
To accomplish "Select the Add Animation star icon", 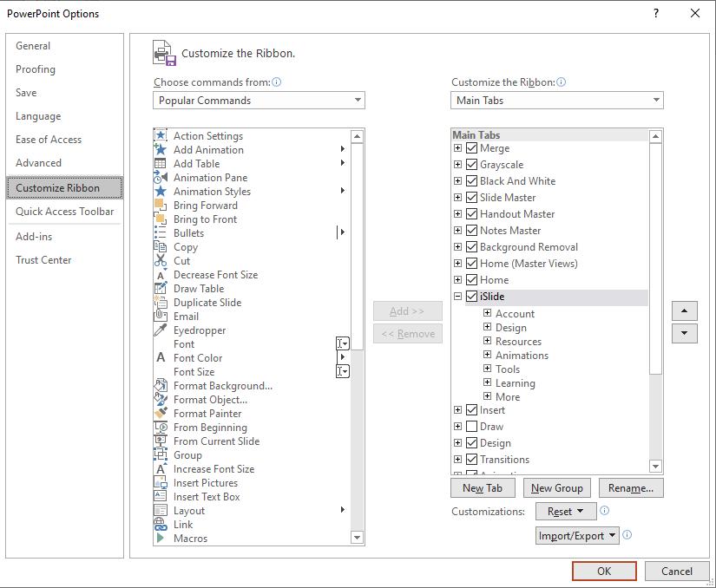I will (161, 150).
